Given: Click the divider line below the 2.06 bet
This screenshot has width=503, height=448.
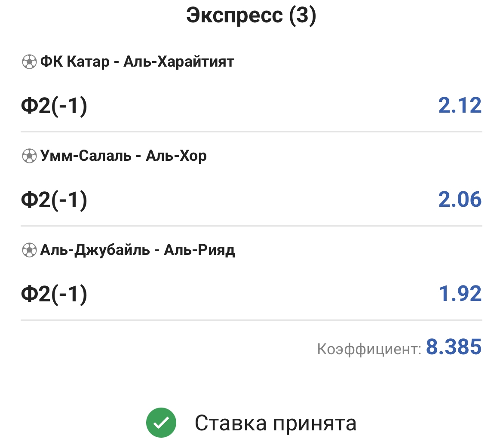Looking at the screenshot, I should 251,226.
